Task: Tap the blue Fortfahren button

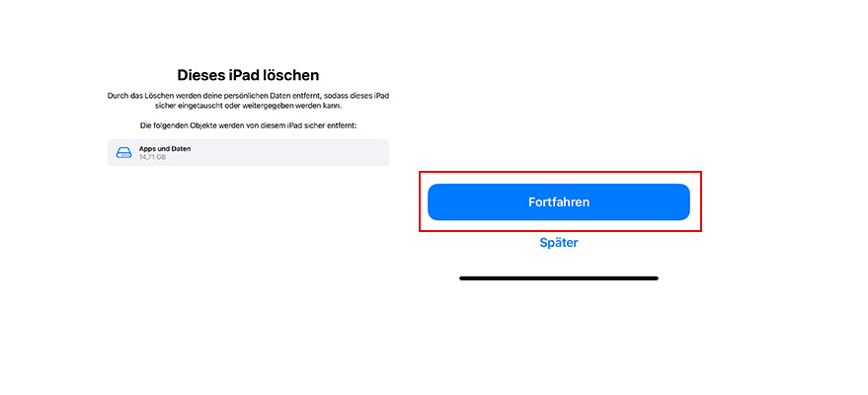Action: tap(558, 201)
